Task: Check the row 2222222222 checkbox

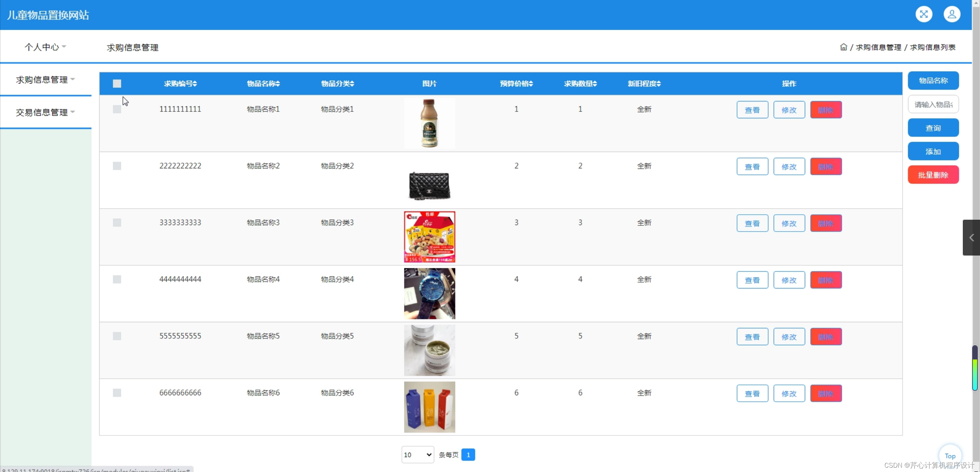Action: click(117, 166)
